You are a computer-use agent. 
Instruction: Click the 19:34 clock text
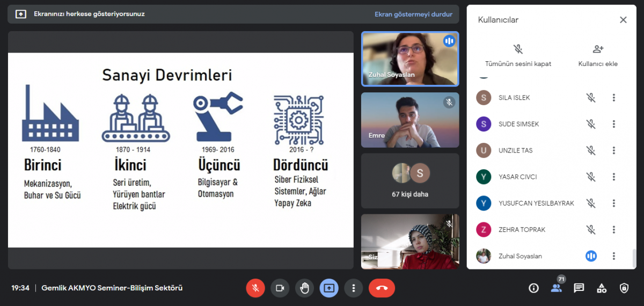click(20, 288)
